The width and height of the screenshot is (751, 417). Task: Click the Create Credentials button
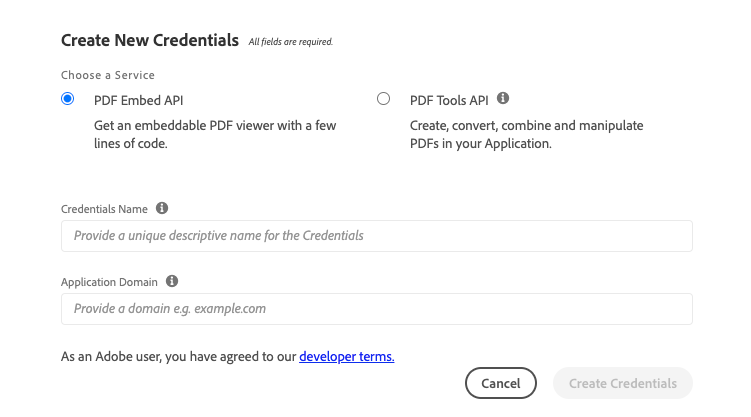pyautogui.click(x=622, y=383)
